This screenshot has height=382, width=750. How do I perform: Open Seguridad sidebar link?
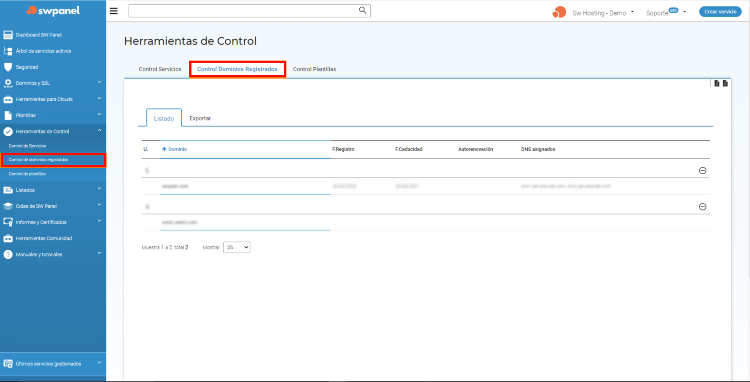(27, 67)
